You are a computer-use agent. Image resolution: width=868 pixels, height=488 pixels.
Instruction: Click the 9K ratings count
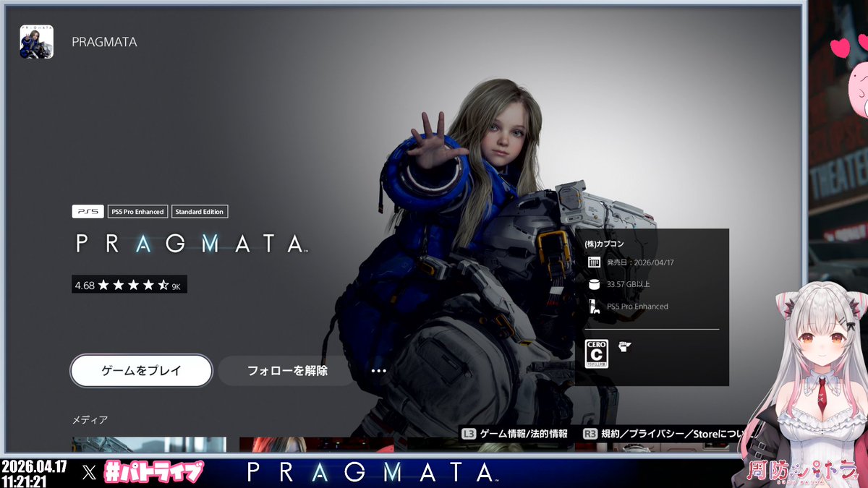(176, 287)
